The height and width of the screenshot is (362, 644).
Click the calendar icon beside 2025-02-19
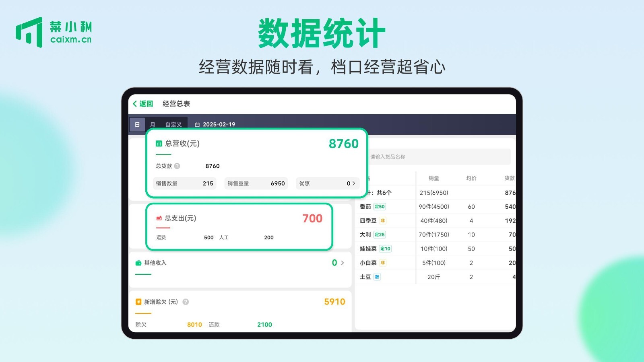pyautogui.click(x=197, y=125)
